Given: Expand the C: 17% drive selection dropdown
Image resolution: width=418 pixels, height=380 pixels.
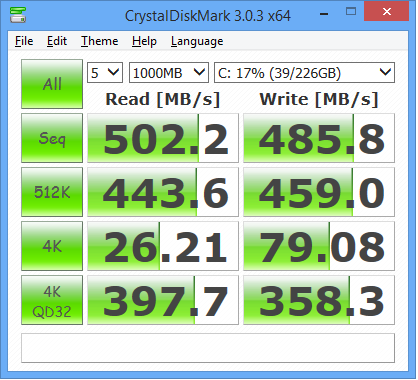Looking at the screenshot, I should 304,72.
